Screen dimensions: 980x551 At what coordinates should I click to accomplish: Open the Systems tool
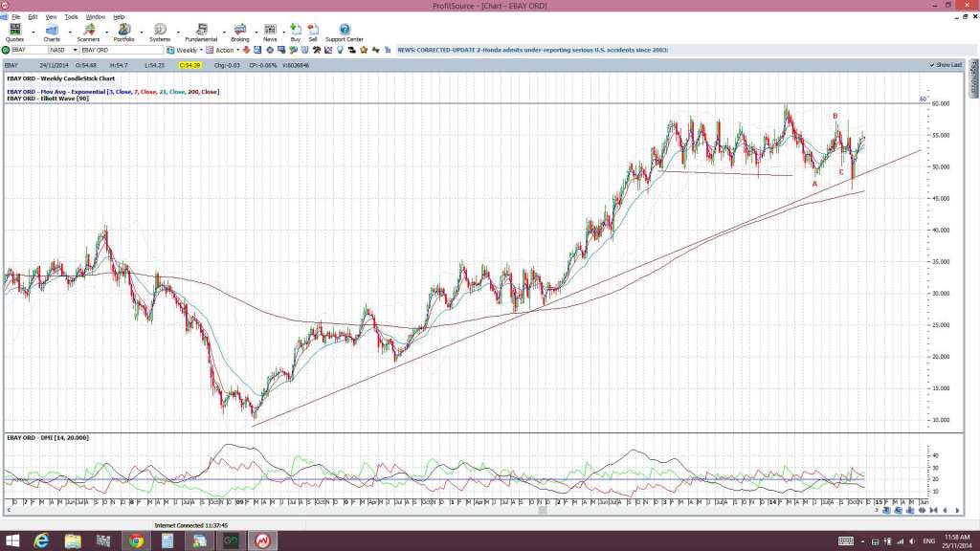tap(160, 33)
